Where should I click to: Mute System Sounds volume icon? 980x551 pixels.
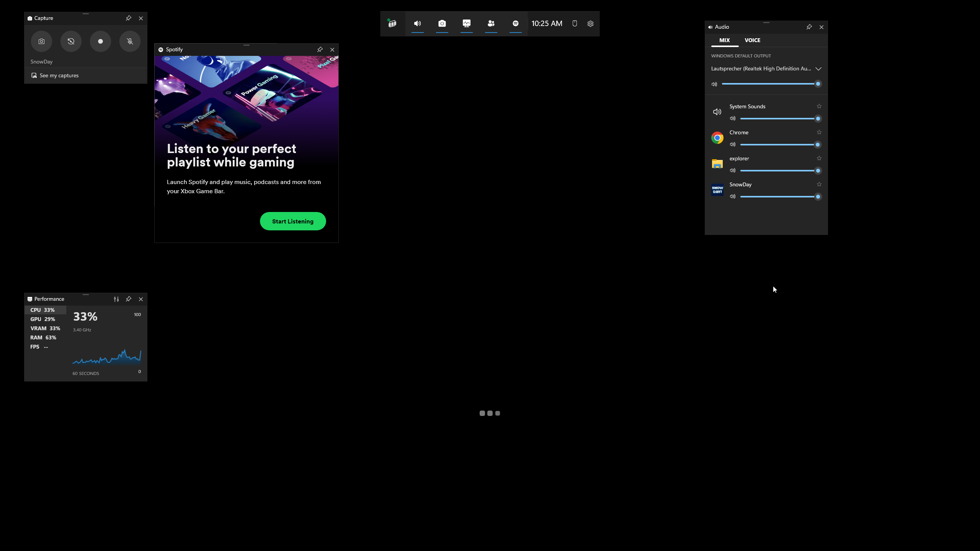click(733, 119)
